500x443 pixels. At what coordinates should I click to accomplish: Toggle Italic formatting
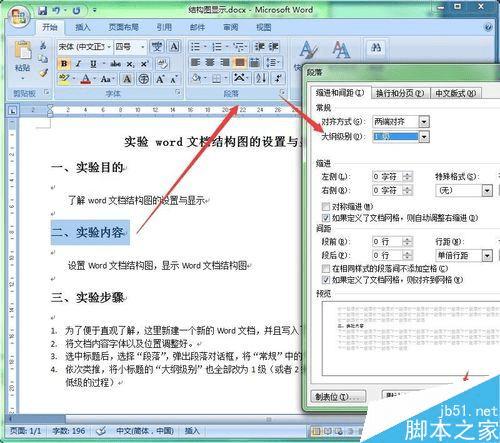78,63
